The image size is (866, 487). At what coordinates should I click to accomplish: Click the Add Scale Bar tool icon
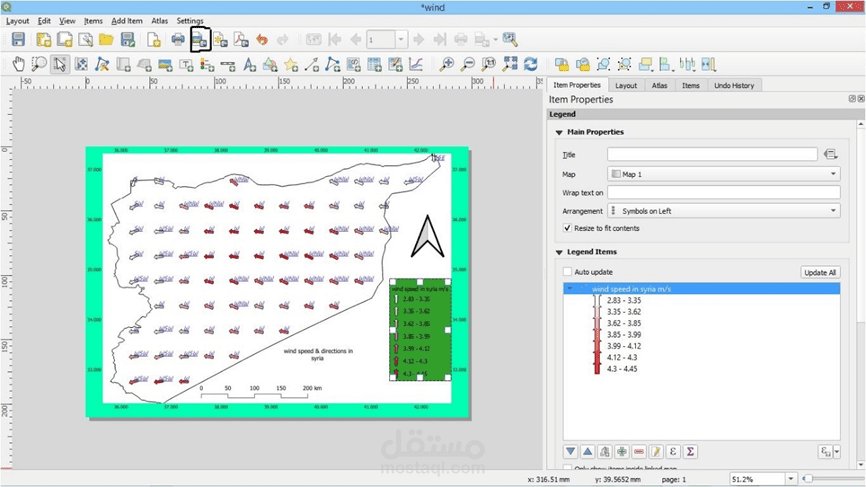(x=228, y=64)
